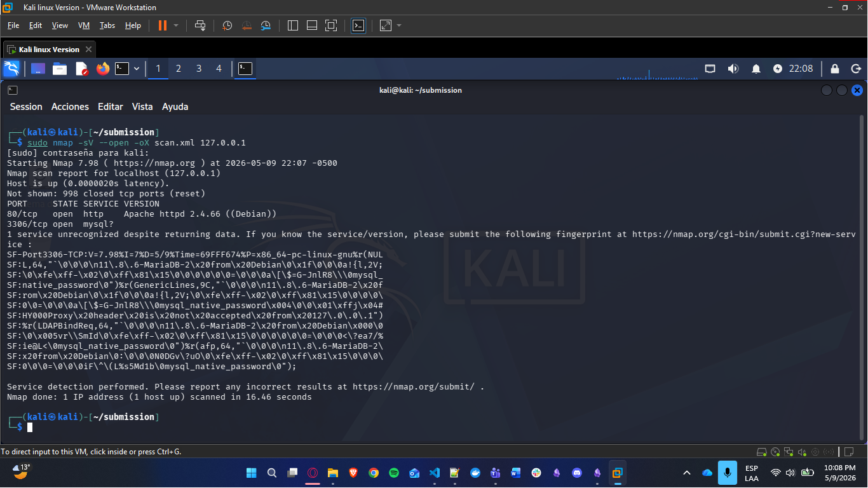Viewport: 868px width, 488px height.
Task: Open Visual Studio Code from taskbar
Action: click(x=435, y=473)
